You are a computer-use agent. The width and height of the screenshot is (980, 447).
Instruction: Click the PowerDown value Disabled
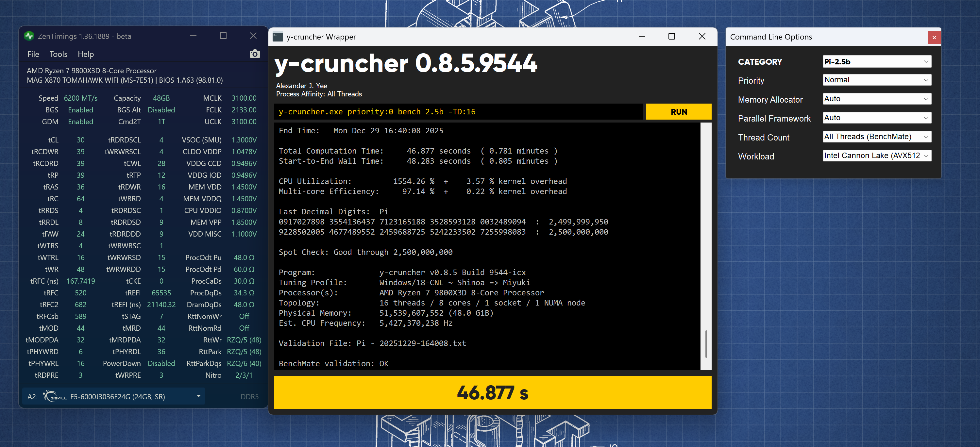click(x=161, y=363)
